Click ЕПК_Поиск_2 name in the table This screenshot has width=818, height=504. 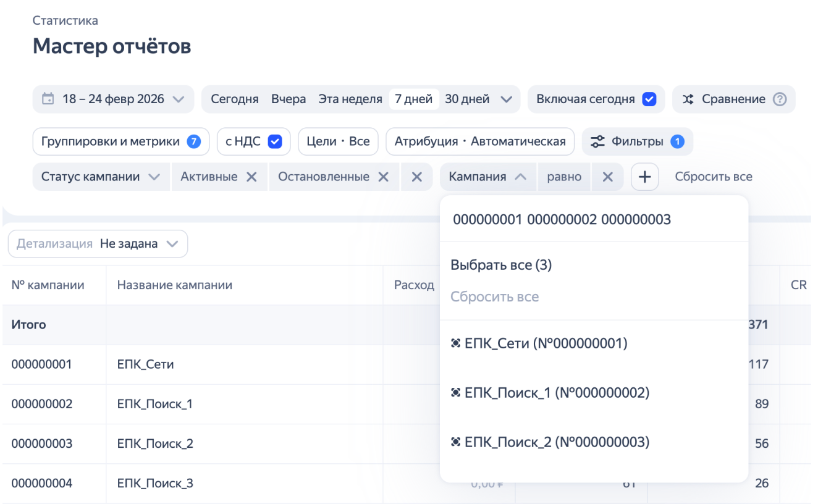click(x=155, y=443)
